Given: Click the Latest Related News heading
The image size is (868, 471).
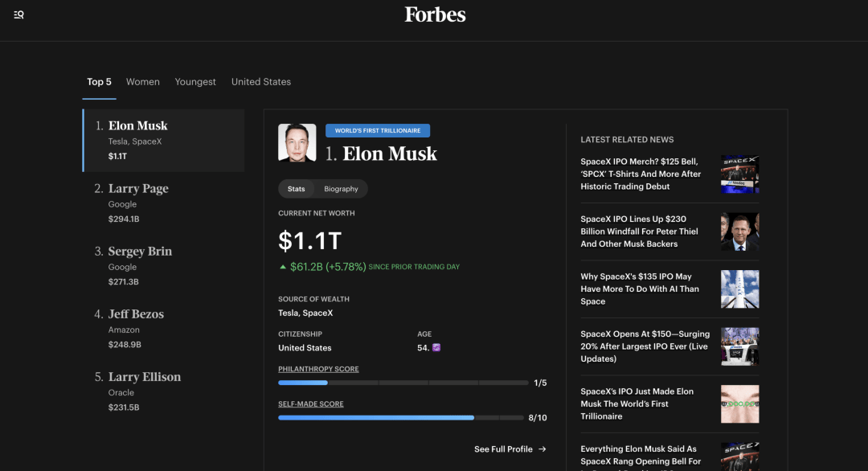Looking at the screenshot, I should click(x=627, y=140).
